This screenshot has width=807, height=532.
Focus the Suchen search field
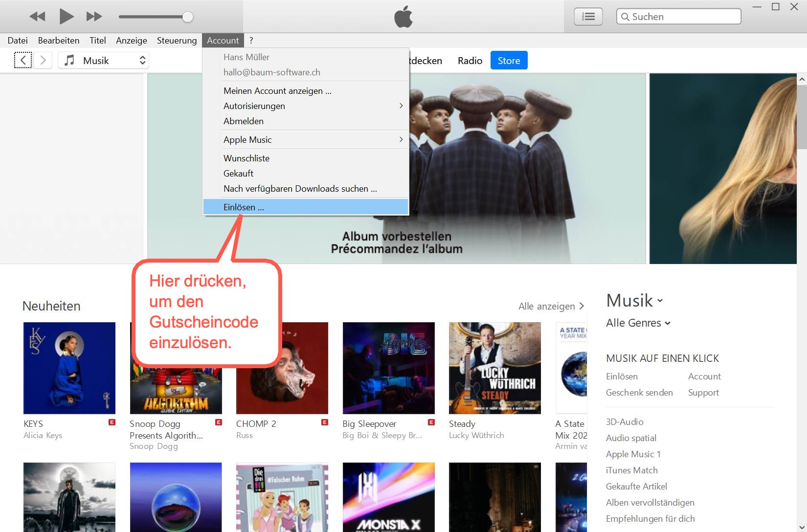[x=679, y=17]
